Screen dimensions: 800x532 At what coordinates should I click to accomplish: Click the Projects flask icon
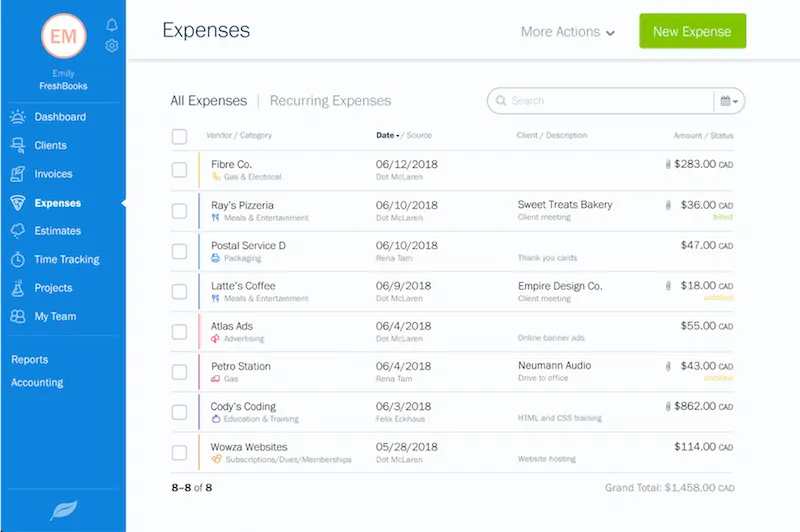[18, 288]
